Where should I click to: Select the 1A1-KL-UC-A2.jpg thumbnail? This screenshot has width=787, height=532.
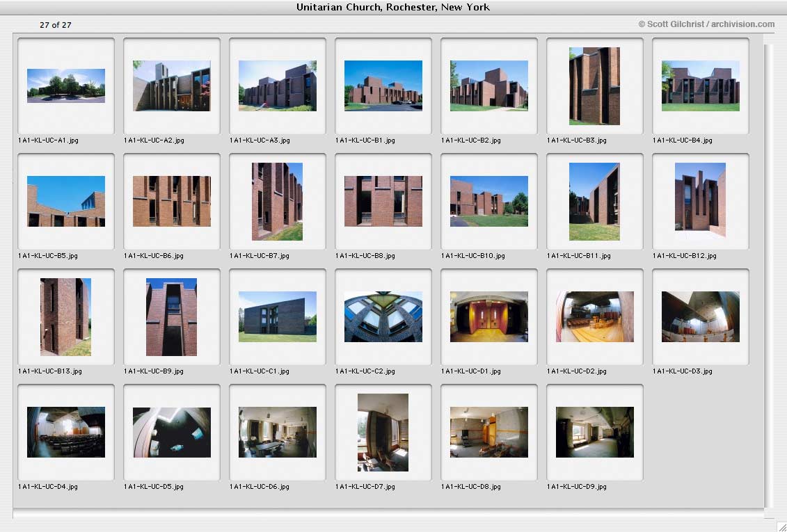172,86
